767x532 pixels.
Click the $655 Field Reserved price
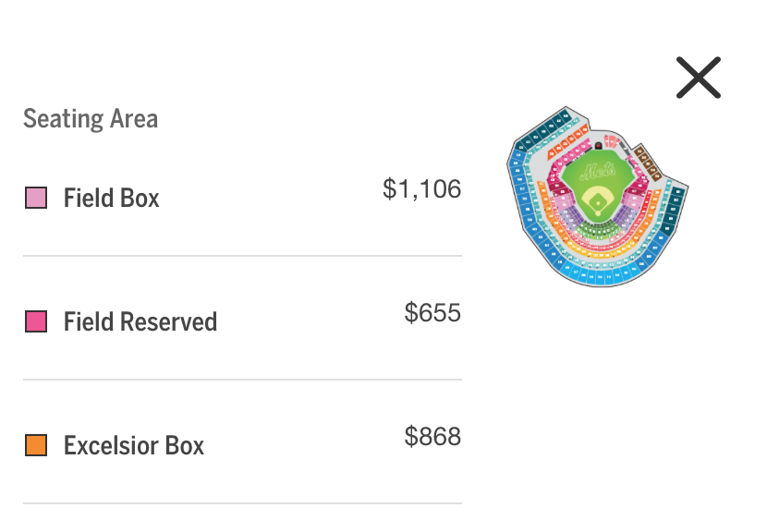pyautogui.click(x=432, y=313)
